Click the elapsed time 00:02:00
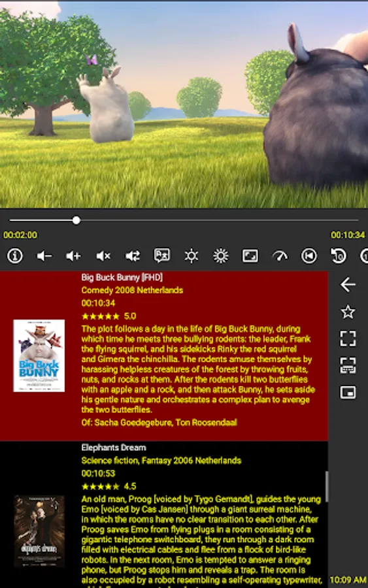The height and width of the screenshot is (588, 368). tap(20, 235)
